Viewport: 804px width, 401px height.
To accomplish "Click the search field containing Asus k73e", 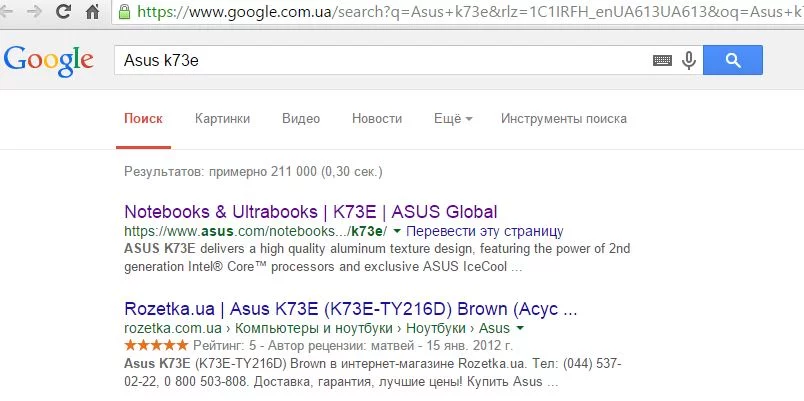I will tap(380, 61).
